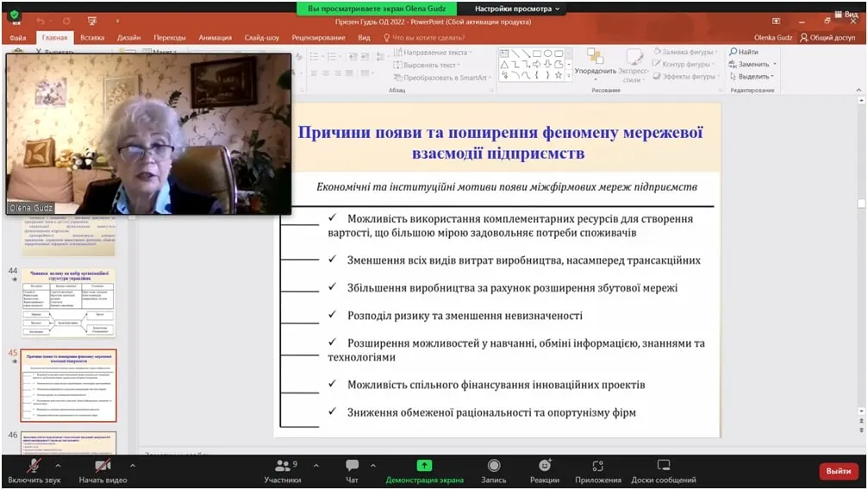Switch to Вид ribbon tab

(x=364, y=38)
